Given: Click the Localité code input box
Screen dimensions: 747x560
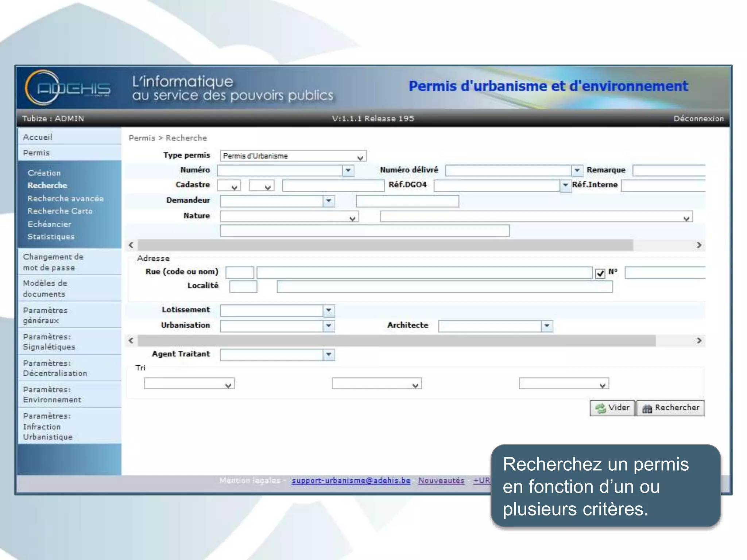Looking at the screenshot, I should 243,287.
